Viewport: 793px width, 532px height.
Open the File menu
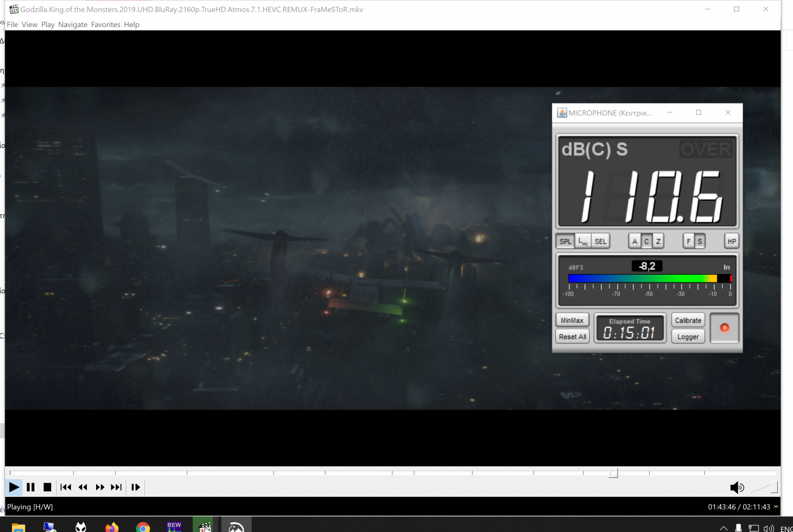12,25
